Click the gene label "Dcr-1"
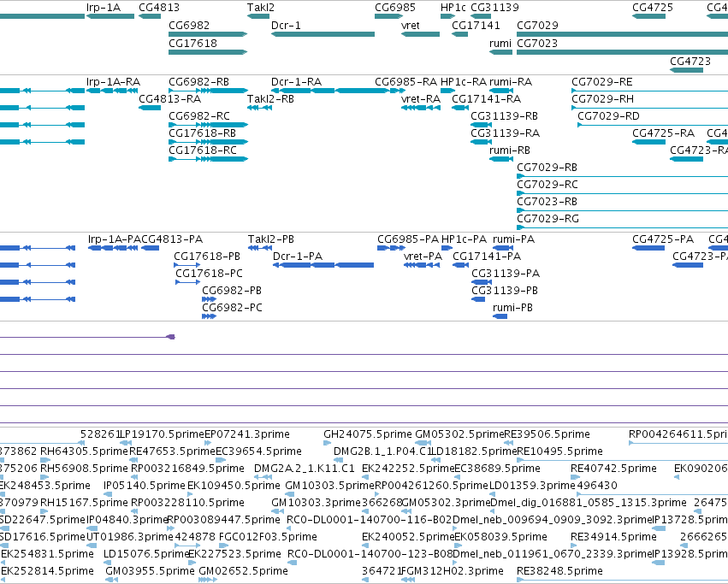 [286, 25]
